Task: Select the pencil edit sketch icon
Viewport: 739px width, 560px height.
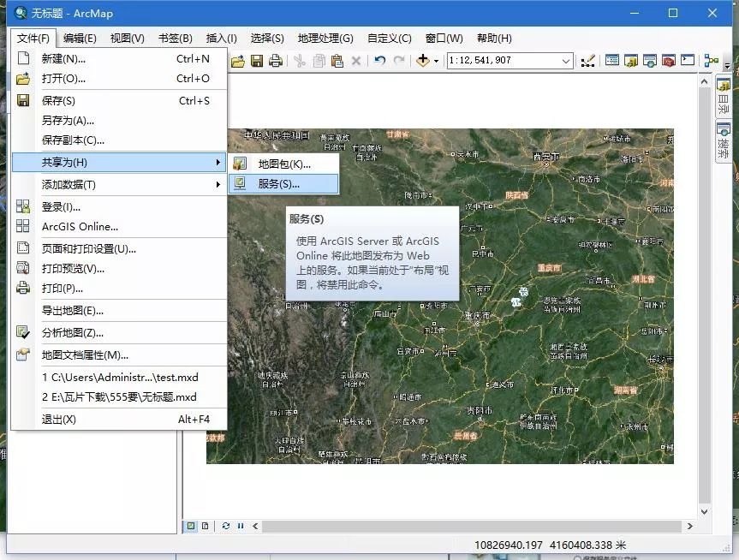Action: [x=589, y=60]
